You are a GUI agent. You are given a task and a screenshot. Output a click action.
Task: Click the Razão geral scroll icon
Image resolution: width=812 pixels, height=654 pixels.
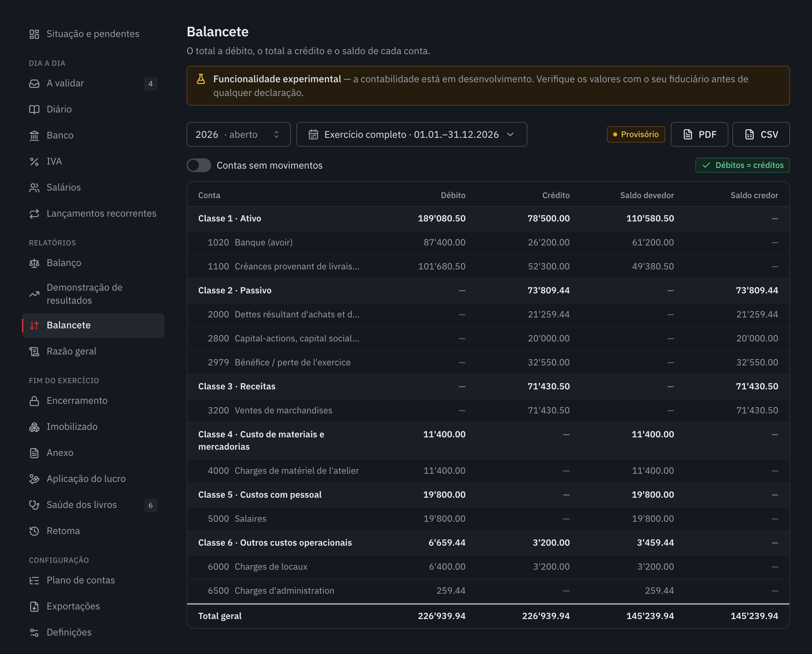tap(34, 351)
